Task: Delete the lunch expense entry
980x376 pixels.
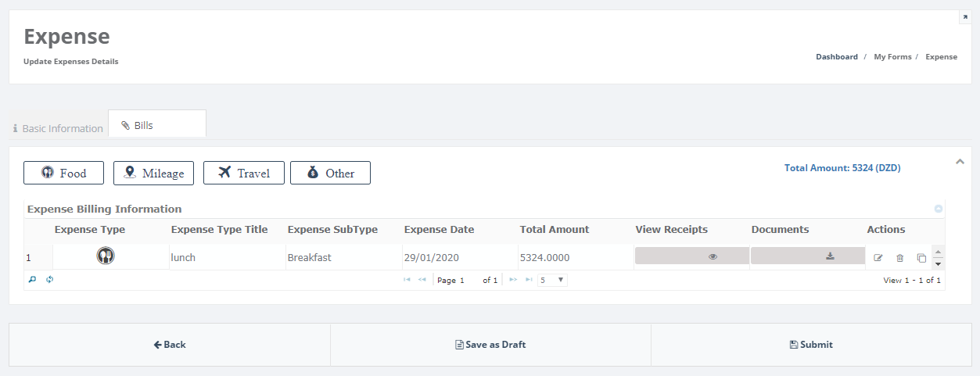Action: point(899,258)
